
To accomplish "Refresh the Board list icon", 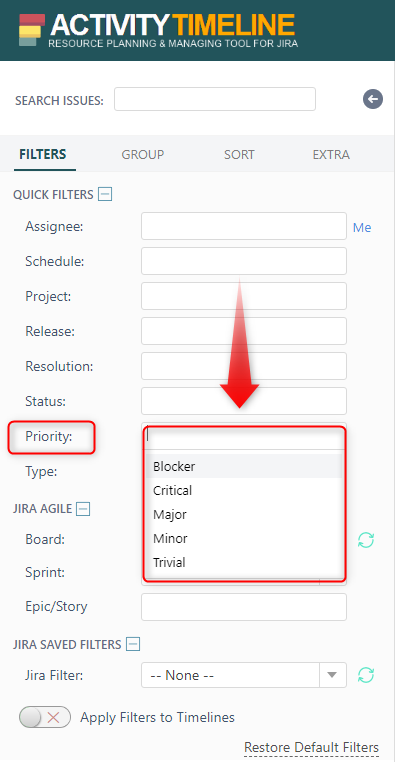I will tap(366, 539).
